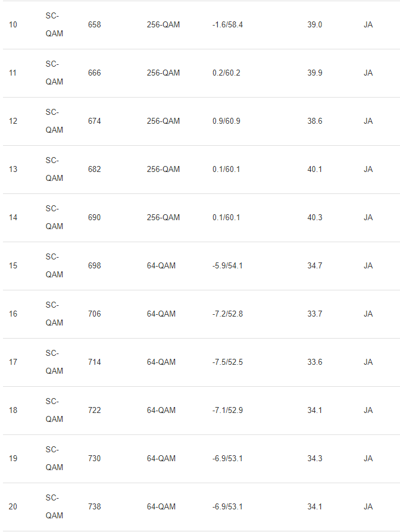Select channel 10 row number

pyautogui.click(x=13, y=25)
